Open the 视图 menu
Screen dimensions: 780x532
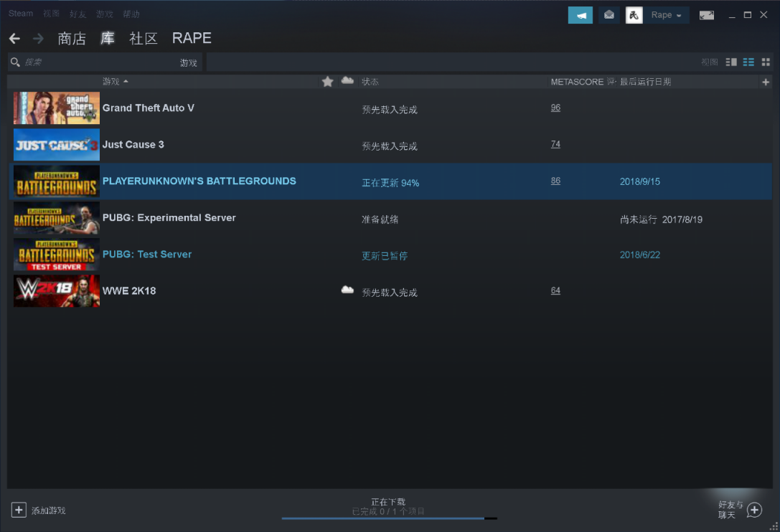coord(51,14)
